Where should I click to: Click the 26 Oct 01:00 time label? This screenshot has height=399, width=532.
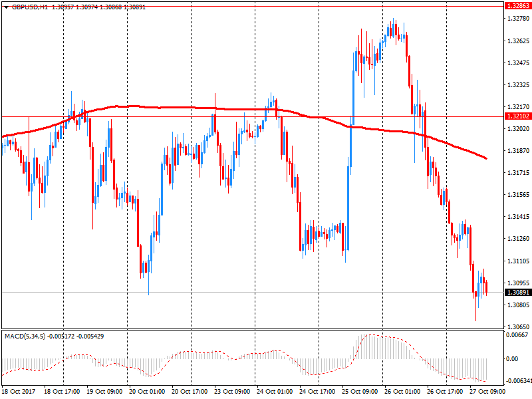tap(402, 392)
